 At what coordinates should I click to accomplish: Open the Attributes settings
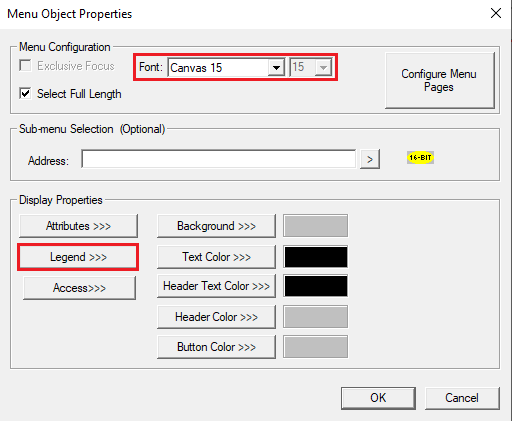(x=78, y=226)
